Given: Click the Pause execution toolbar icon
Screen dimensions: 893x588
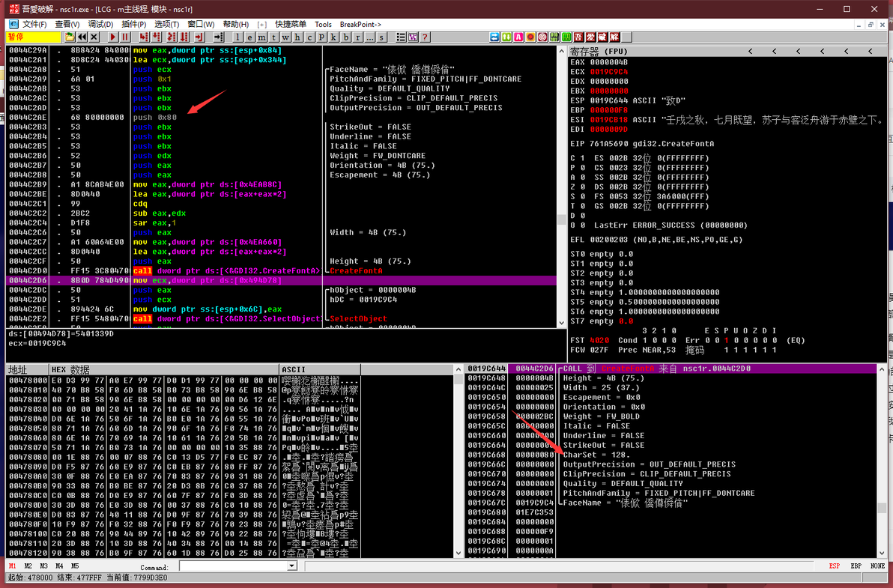Looking at the screenshot, I should tap(124, 37).
